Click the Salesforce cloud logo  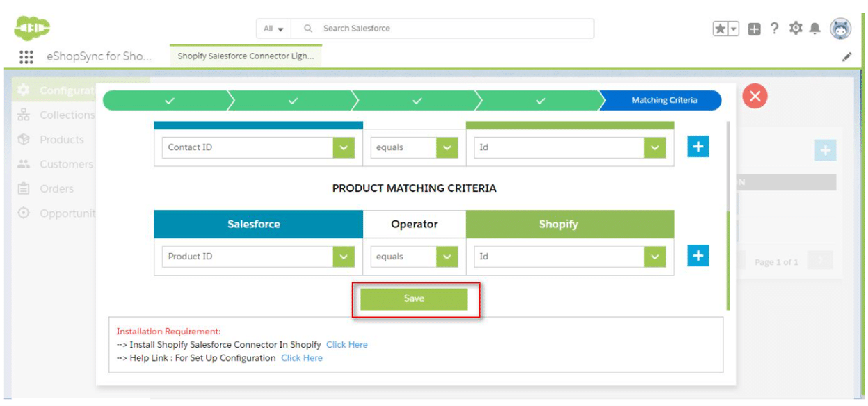click(x=33, y=28)
